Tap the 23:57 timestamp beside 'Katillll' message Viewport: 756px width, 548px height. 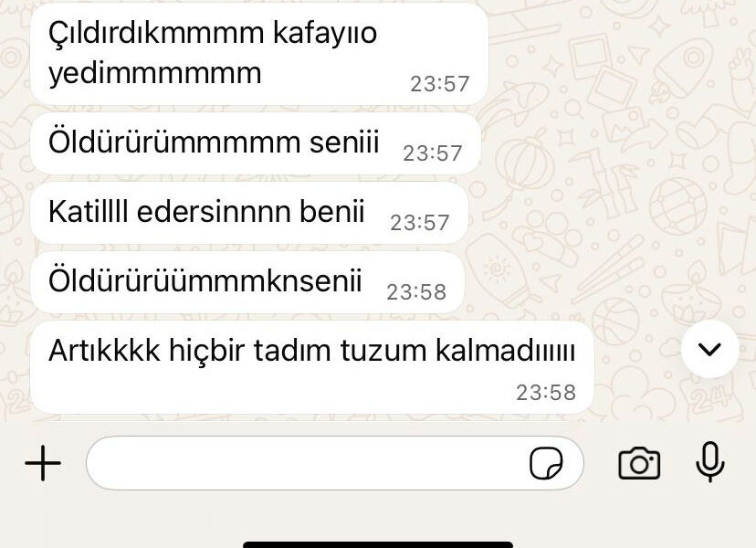419,223
